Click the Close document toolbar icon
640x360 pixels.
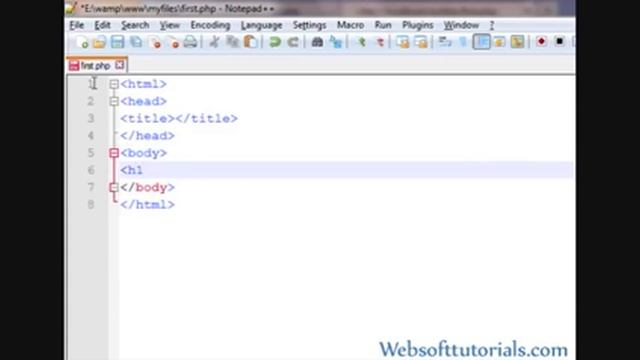(x=155, y=42)
